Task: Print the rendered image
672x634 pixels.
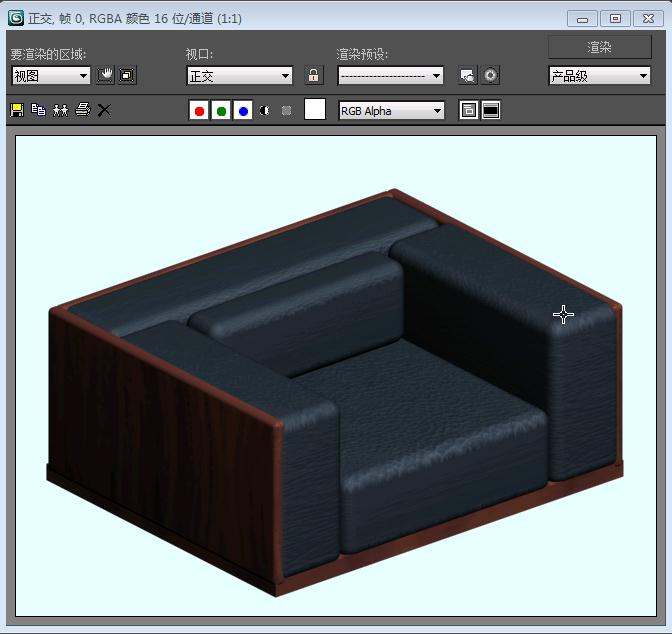Action: coord(83,110)
